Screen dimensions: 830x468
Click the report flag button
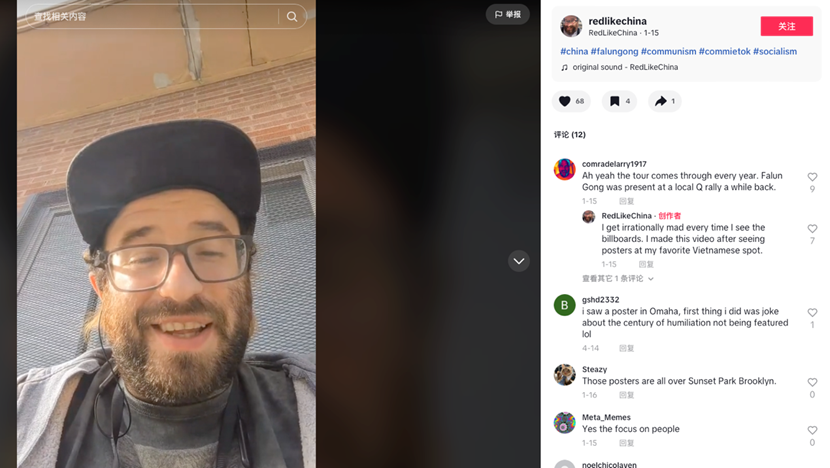[508, 14]
